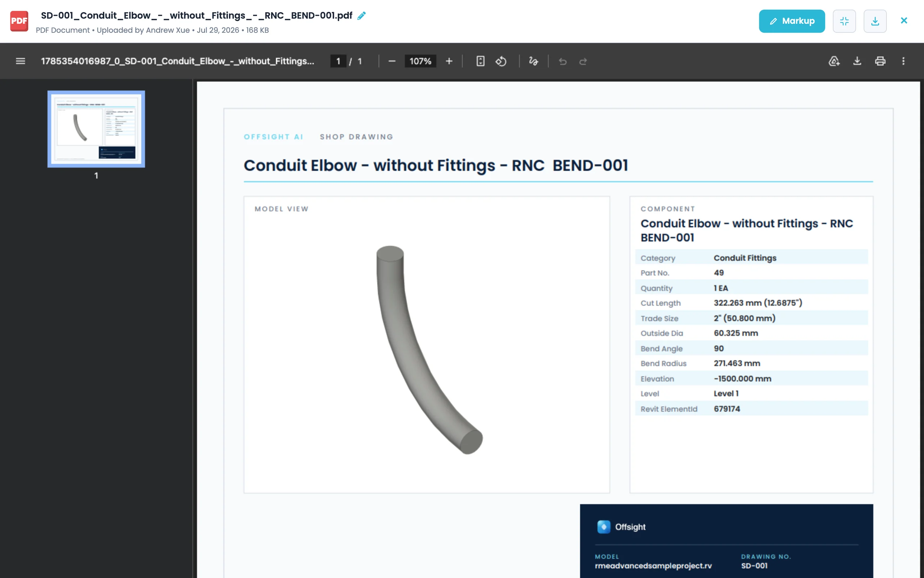Click the OFFSIGHT AI label
The image size is (924, 578).
(273, 137)
